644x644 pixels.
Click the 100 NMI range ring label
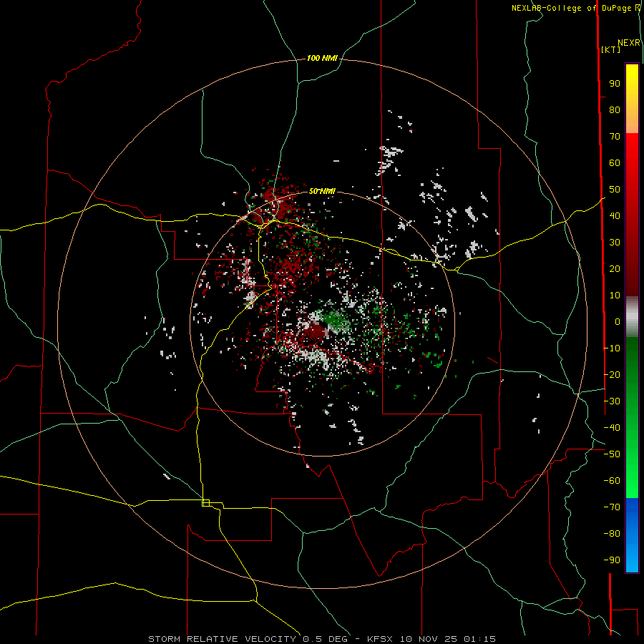(322, 59)
